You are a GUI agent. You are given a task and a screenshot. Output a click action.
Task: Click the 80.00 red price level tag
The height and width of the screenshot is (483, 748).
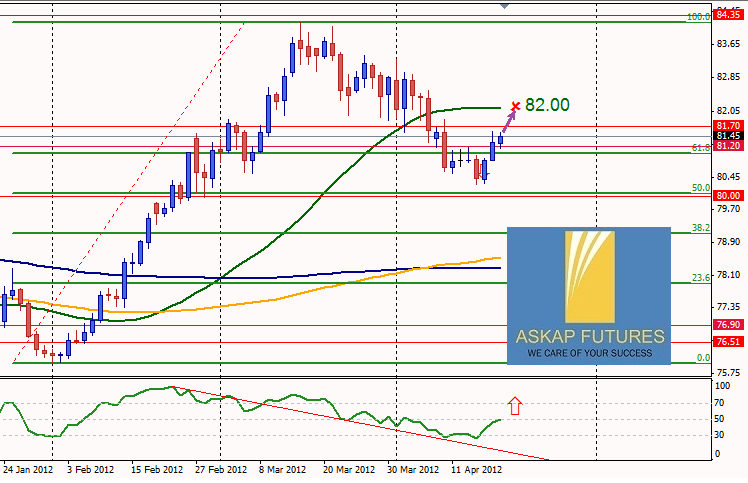click(728, 196)
